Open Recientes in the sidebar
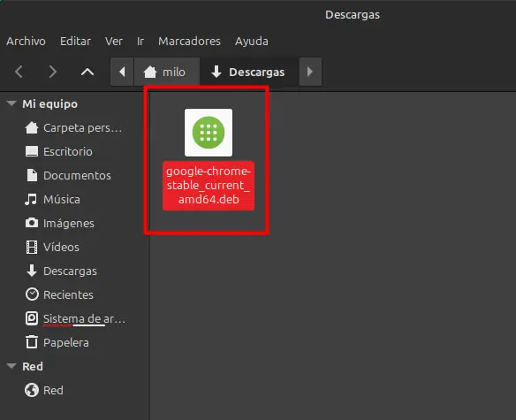Screen dimensions: 516x420 [68, 294]
